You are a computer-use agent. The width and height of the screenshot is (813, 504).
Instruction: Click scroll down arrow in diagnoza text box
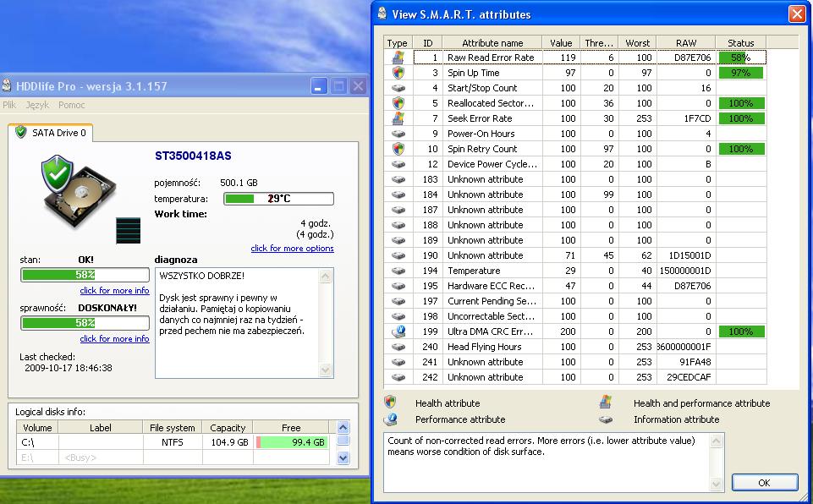click(325, 370)
